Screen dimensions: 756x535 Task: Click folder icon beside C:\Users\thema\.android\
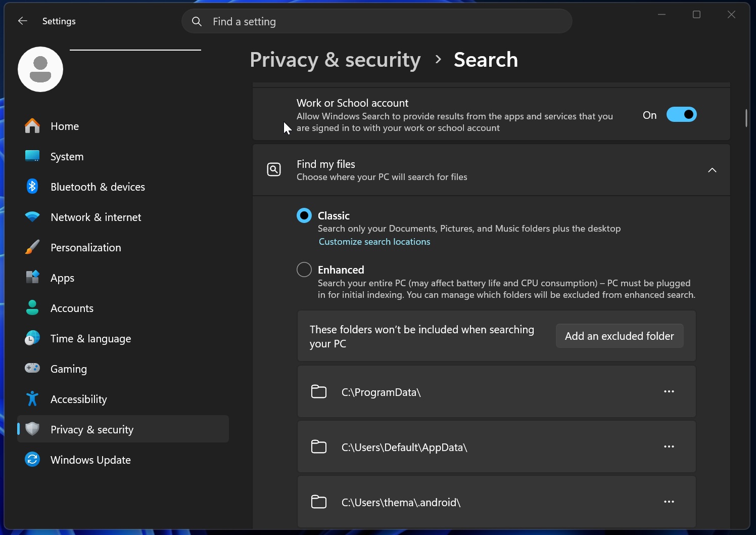pos(319,502)
